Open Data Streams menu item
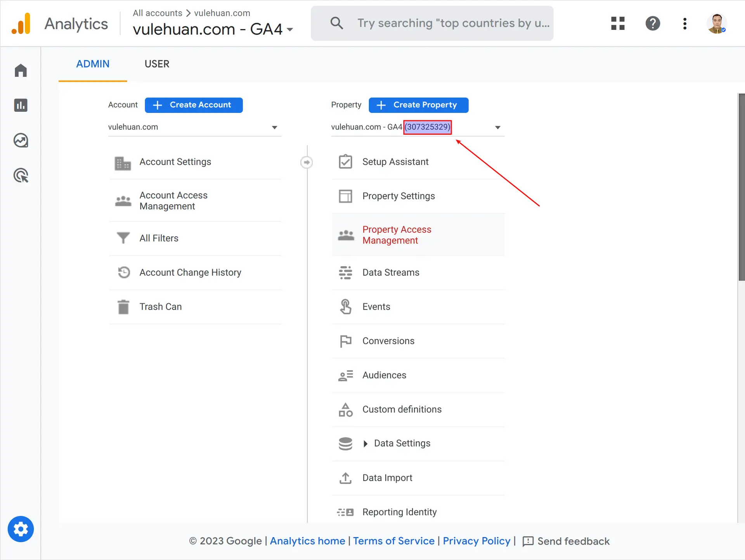 391,272
